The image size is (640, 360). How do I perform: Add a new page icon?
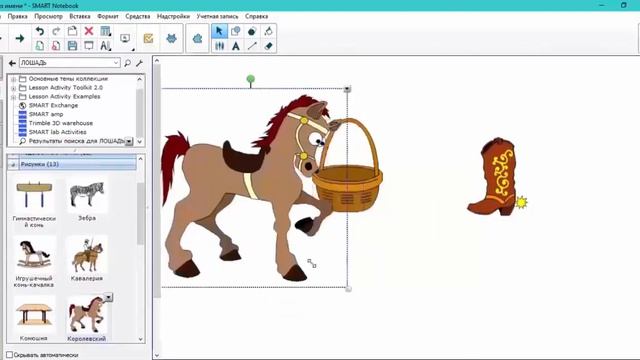point(40,46)
